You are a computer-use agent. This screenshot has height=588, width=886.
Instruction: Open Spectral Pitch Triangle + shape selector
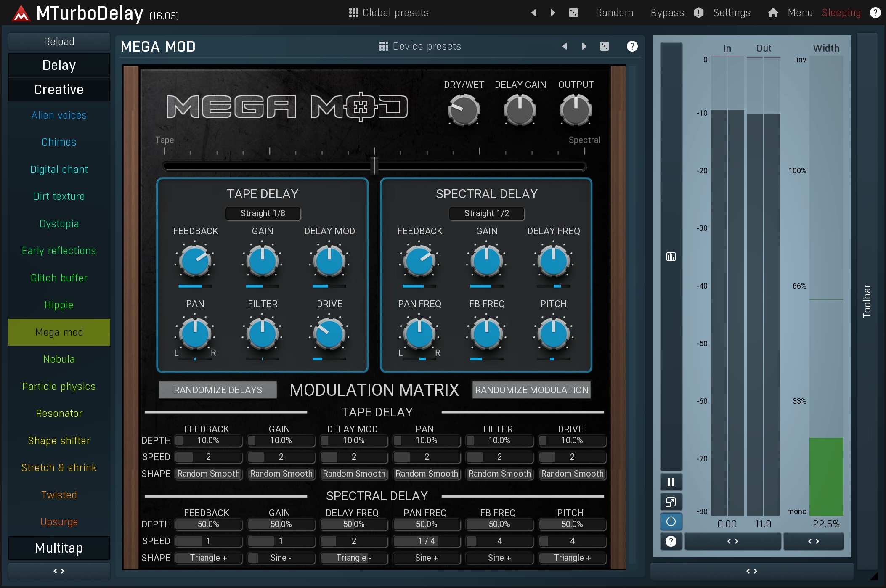[572, 558]
